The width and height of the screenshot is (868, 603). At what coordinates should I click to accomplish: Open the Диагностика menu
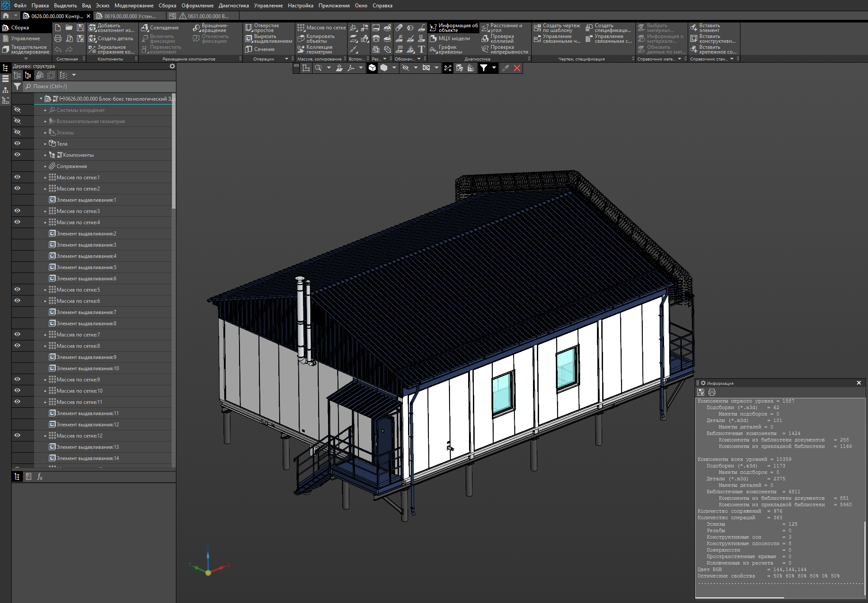coord(233,6)
